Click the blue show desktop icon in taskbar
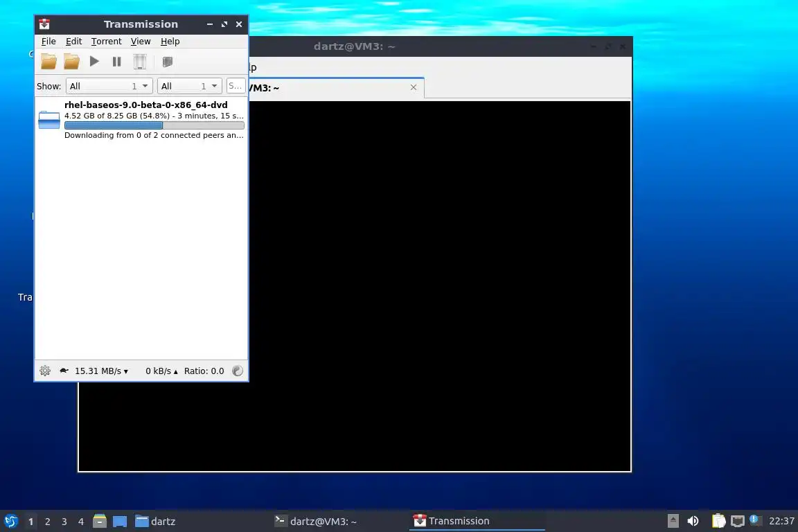This screenshot has height=532, width=798. pos(120,522)
